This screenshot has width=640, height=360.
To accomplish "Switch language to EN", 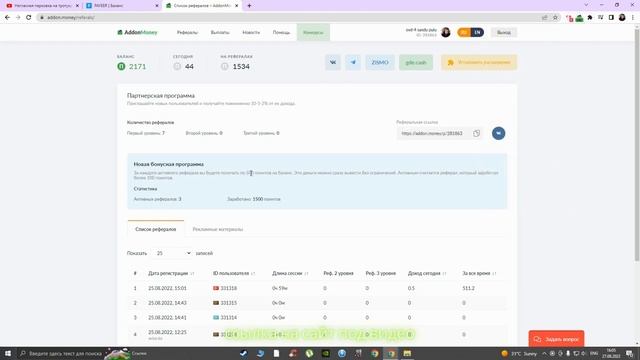I will click(477, 32).
